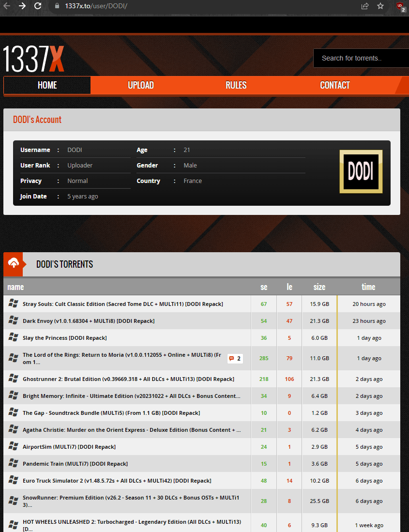Open Agatha Christie Orient Express torrent
Image resolution: width=409 pixels, height=532 pixels.
click(x=132, y=430)
